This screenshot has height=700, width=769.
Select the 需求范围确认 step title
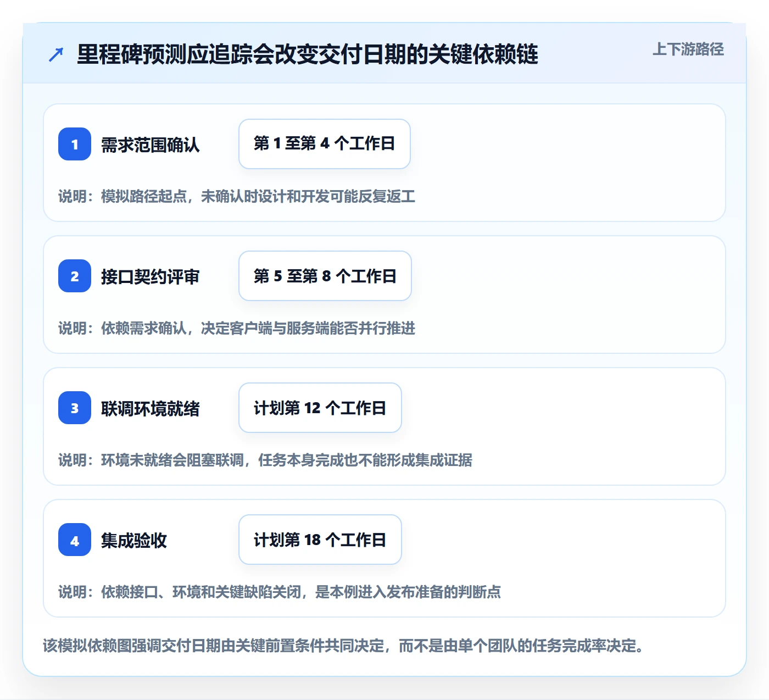point(151,145)
